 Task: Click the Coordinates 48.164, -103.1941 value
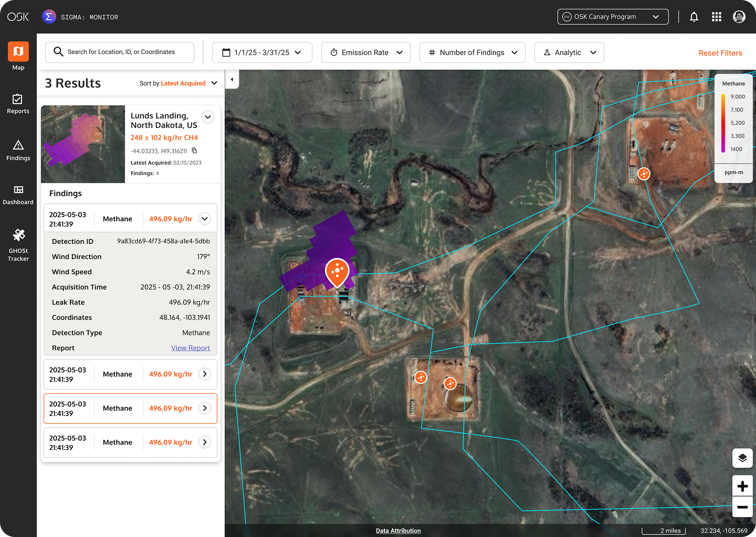tap(185, 318)
